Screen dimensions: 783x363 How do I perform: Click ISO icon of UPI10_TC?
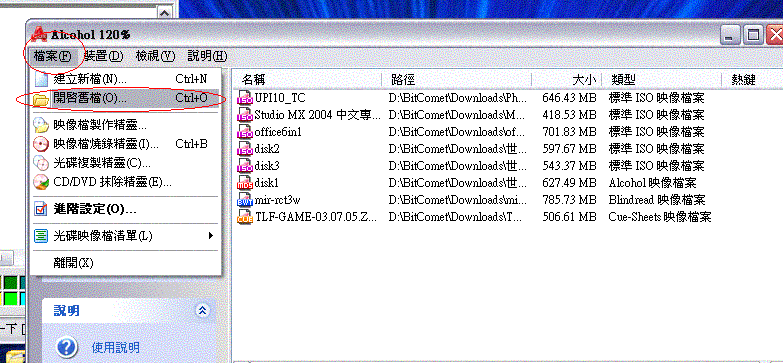(x=245, y=97)
